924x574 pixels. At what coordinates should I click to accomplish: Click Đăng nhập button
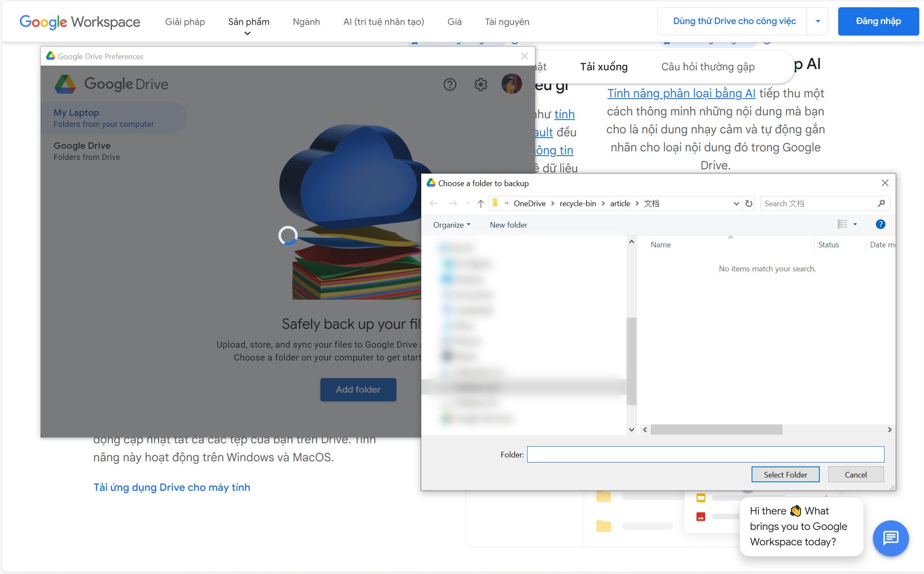(878, 21)
